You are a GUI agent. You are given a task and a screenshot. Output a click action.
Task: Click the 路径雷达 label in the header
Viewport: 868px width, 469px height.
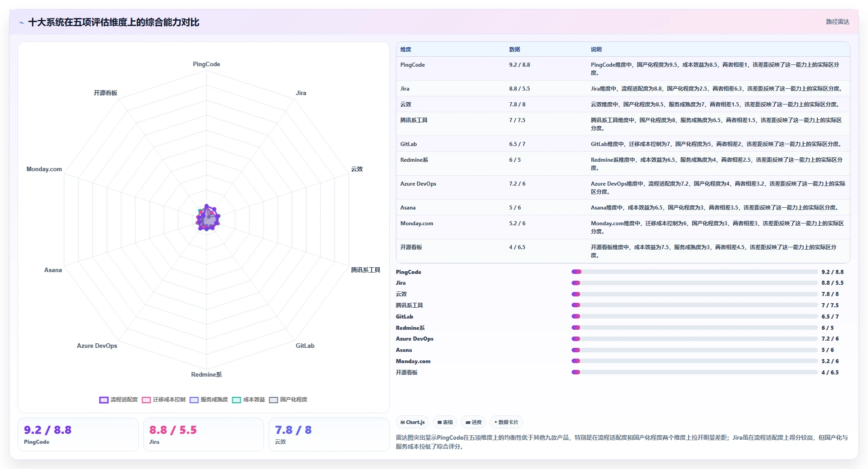tap(837, 22)
